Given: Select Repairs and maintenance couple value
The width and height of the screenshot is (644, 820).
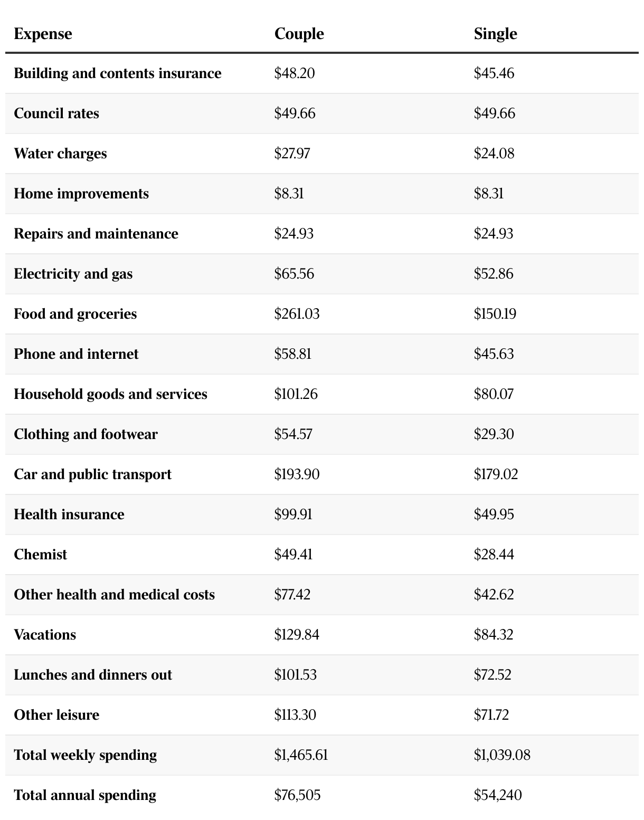Looking at the screenshot, I should pos(294,234).
